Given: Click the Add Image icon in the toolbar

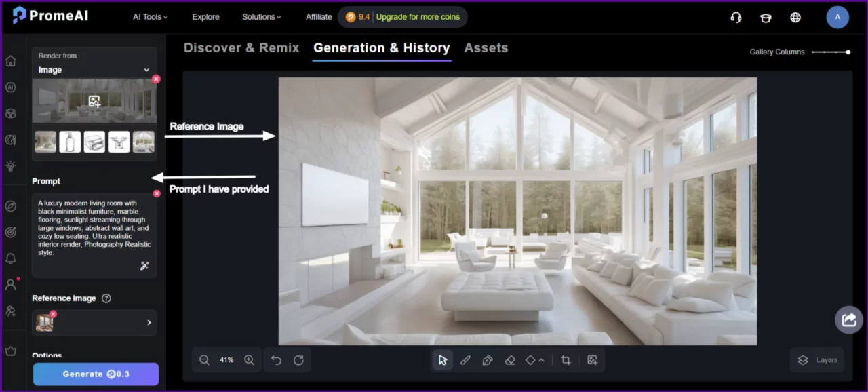Looking at the screenshot, I should (593, 360).
